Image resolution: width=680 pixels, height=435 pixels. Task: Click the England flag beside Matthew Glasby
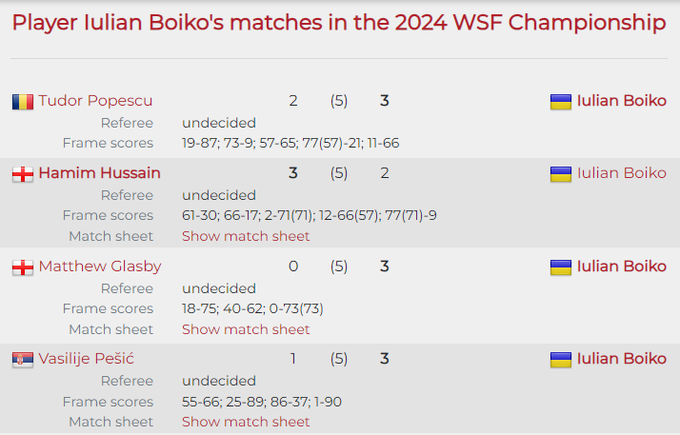[x=22, y=267]
